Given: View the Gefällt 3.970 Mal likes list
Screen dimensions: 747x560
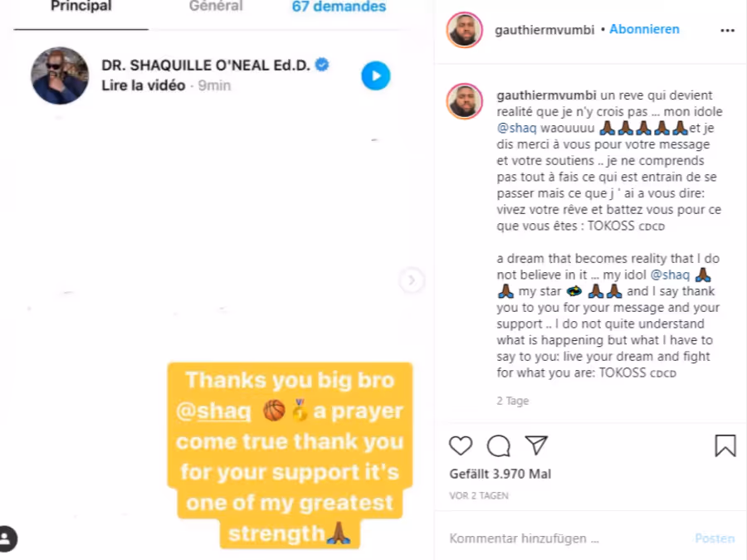Looking at the screenshot, I should click(500, 474).
